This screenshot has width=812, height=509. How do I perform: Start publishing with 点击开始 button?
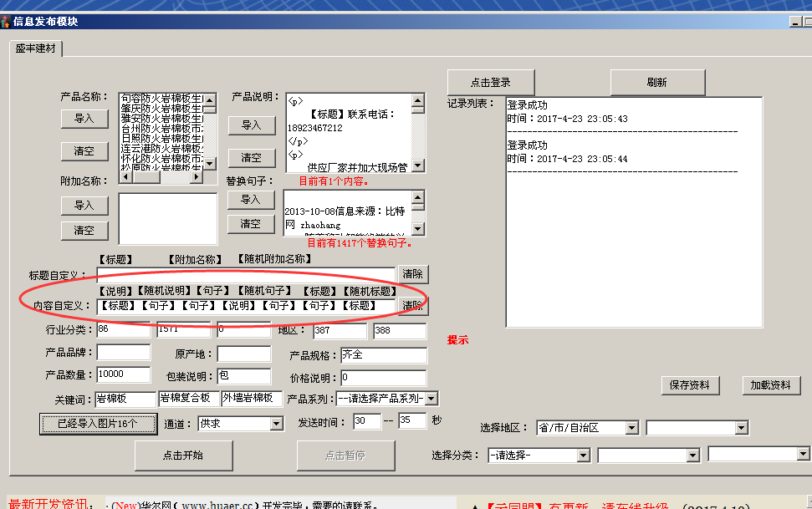click(182, 456)
